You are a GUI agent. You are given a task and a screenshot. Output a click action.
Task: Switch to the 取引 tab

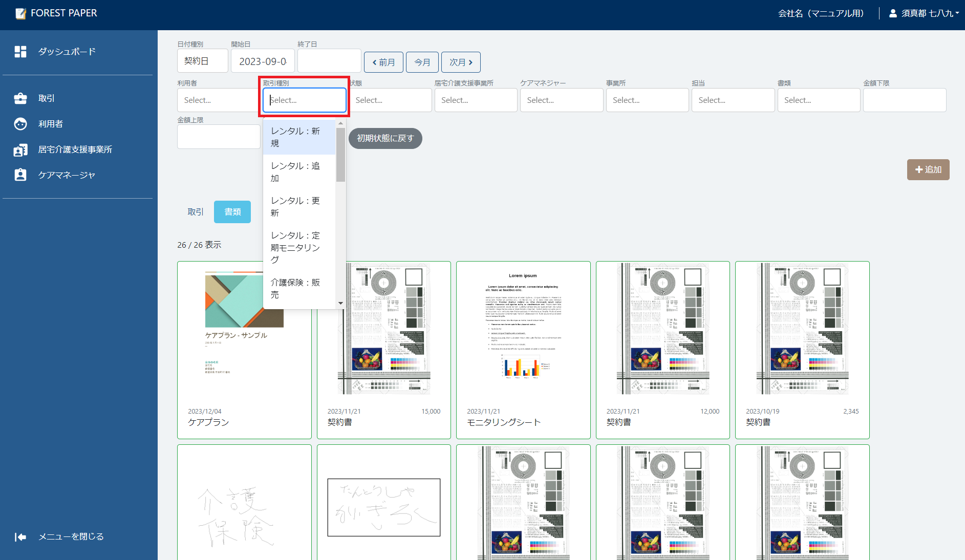pyautogui.click(x=195, y=212)
